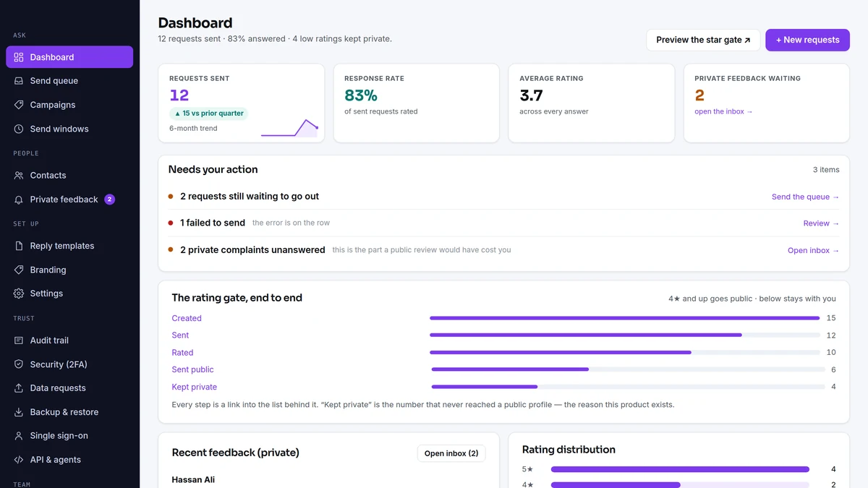Open the Dashboard menu item

coord(69,57)
